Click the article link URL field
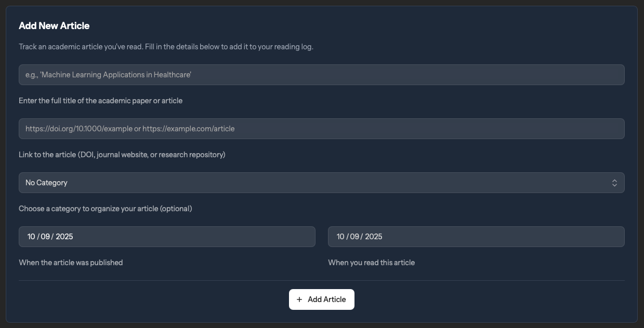This screenshot has height=328, width=644. coord(321,128)
